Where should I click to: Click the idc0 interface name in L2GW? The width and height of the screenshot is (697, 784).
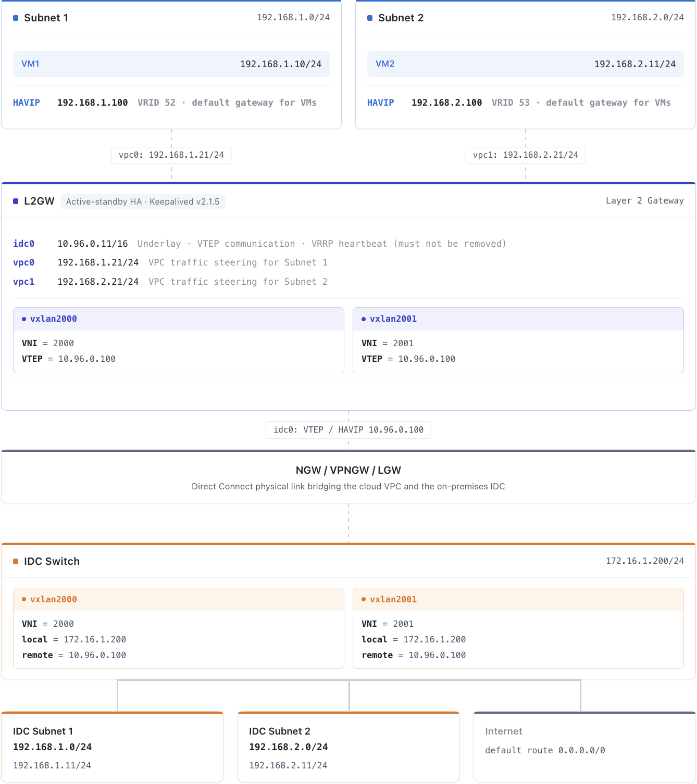pos(24,244)
